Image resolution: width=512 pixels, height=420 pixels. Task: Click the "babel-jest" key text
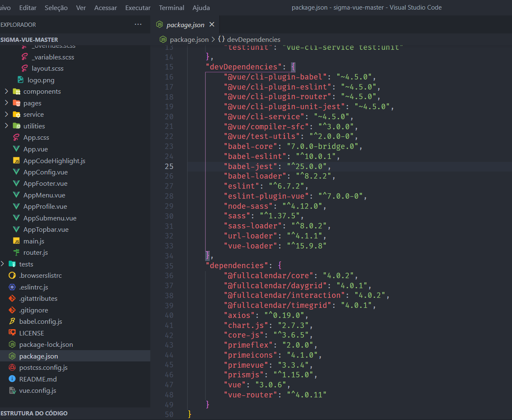(x=251, y=166)
